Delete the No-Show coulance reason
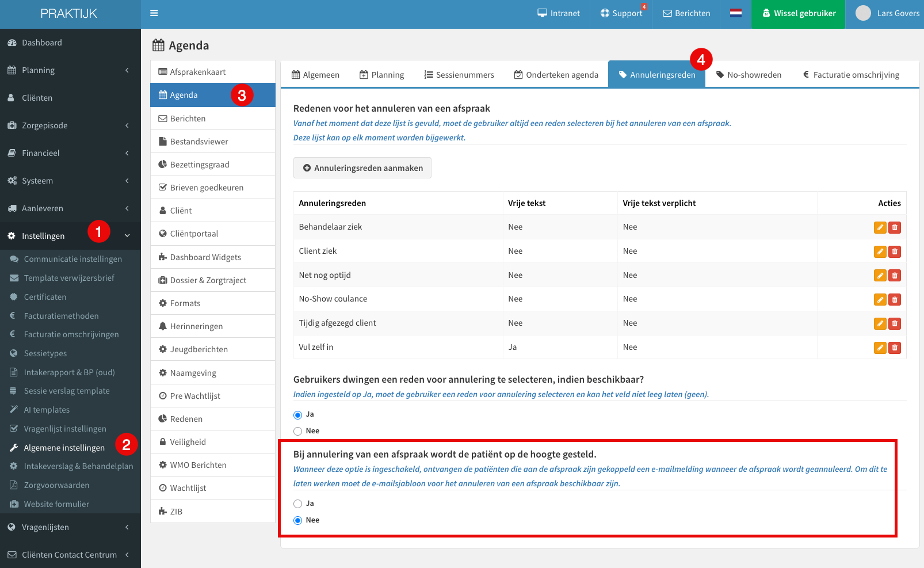924x568 pixels. coord(894,299)
